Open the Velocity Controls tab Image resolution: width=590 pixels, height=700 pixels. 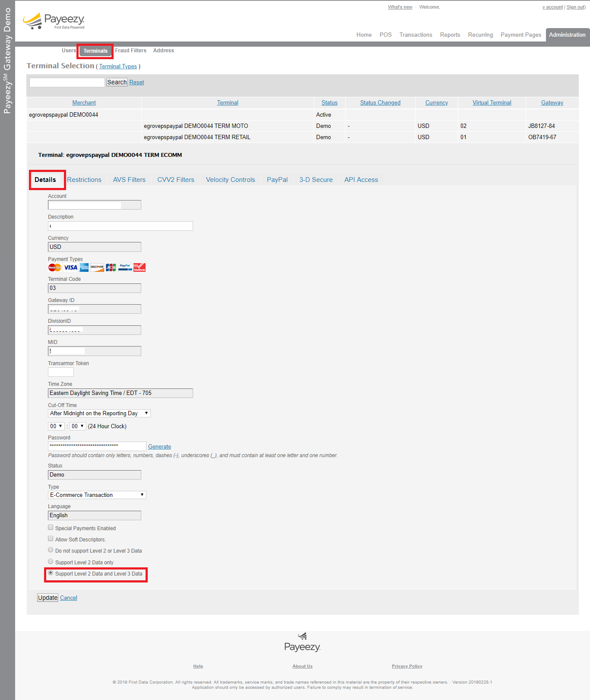click(x=231, y=180)
